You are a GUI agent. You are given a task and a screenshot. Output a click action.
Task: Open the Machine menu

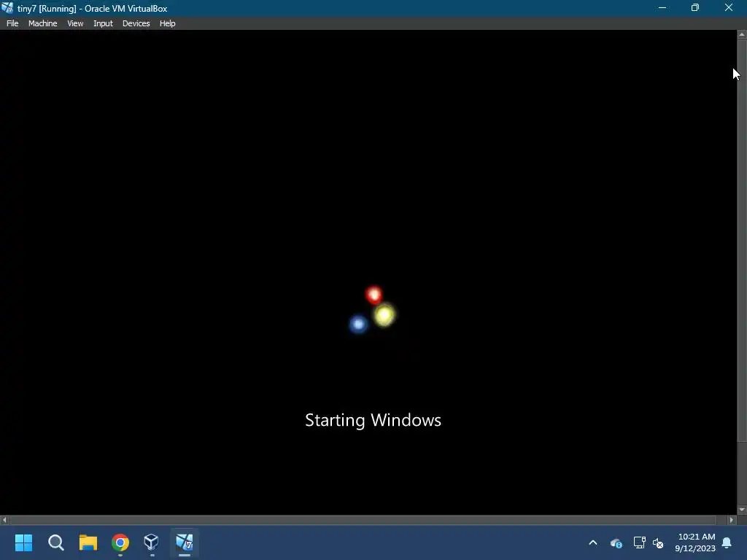tap(42, 23)
